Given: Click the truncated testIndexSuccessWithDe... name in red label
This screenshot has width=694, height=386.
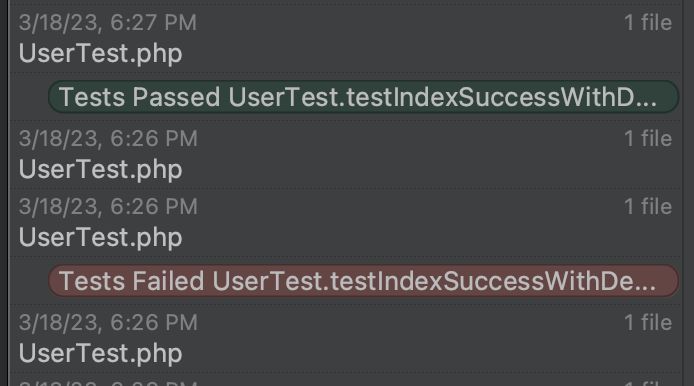Looking at the screenshot, I should [x=434, y=281].
